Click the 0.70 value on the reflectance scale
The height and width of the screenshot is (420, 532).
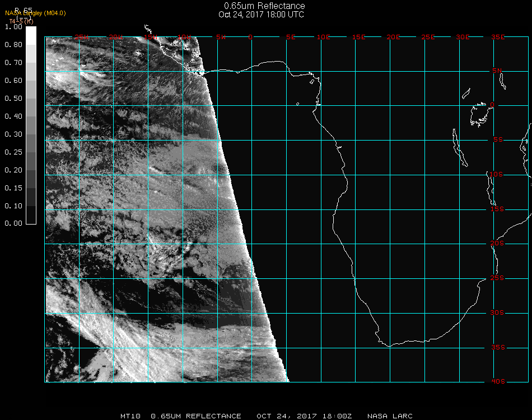(13, 62)
